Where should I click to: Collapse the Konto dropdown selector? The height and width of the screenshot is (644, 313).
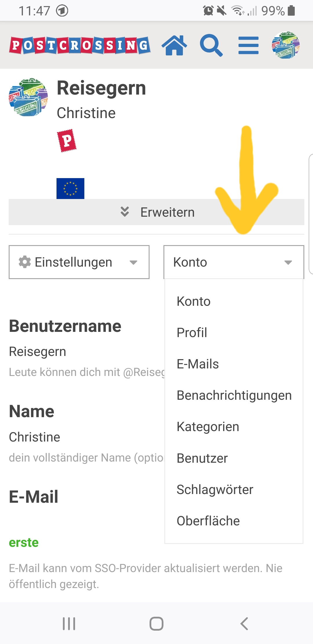tap(234, 262)
